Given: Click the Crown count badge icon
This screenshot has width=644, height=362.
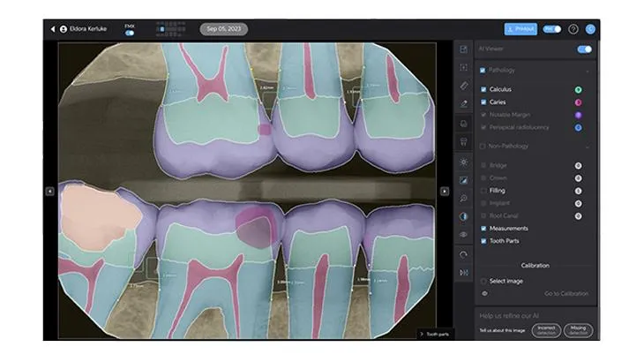Looking at the screenshot, I should coord(578,178).
